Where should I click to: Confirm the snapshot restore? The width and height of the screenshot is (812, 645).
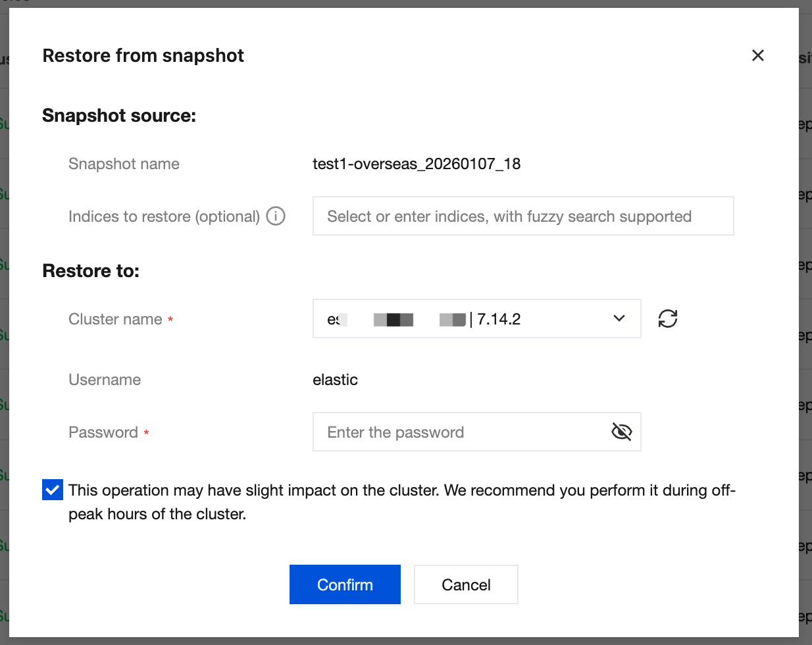345,584
